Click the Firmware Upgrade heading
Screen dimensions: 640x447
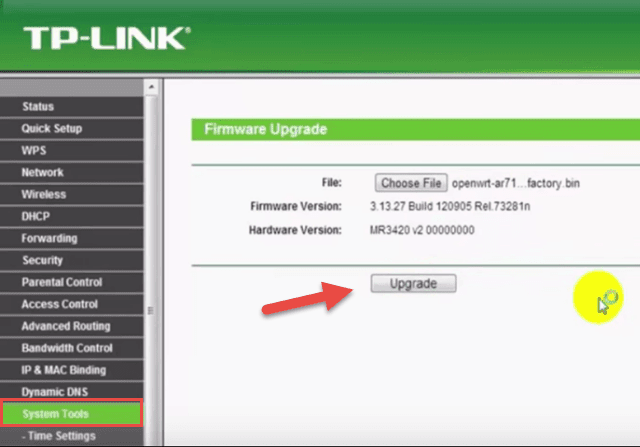266,129
